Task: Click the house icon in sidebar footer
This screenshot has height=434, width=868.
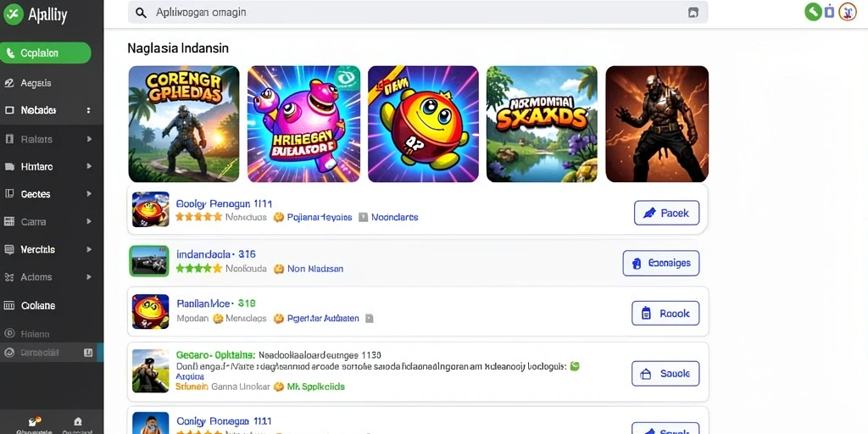Action: [78, 422]
